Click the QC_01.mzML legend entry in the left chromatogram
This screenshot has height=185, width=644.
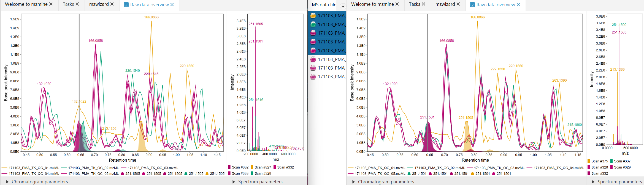(34, 168)
